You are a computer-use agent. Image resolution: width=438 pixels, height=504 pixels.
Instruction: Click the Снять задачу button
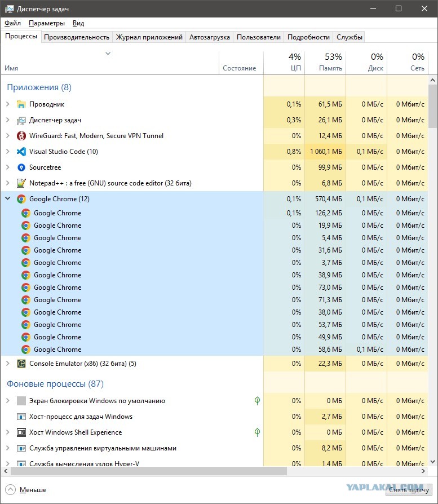[x=409, y=490]
